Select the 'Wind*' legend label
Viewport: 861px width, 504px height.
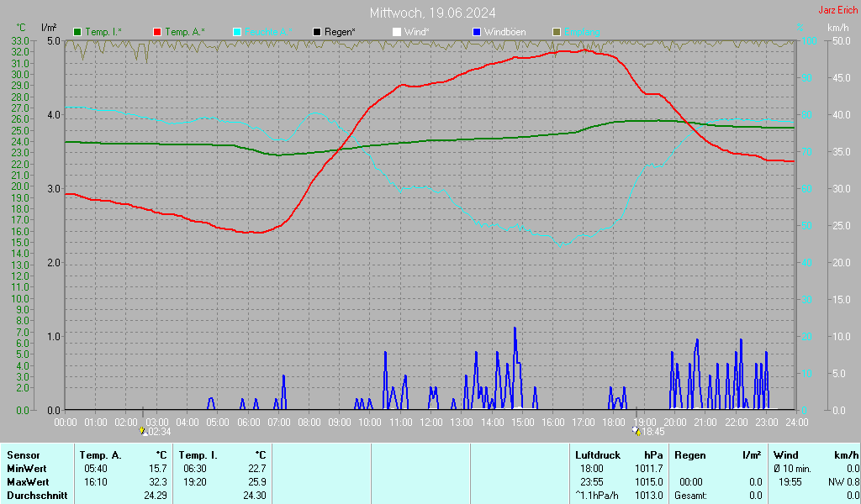pyautogui.click(x=417, y=32)
